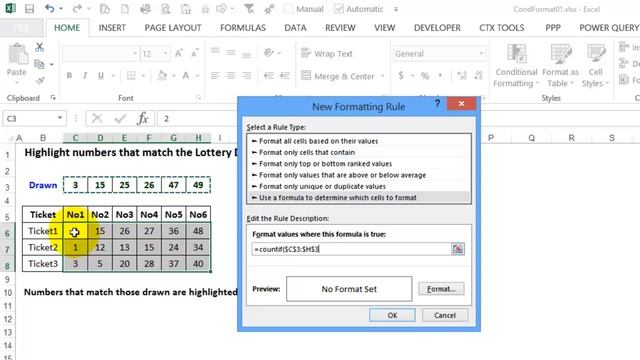The image size is (640, 360).
Task: Click the Fill Color bucket icon
Action: coord(162,75)
